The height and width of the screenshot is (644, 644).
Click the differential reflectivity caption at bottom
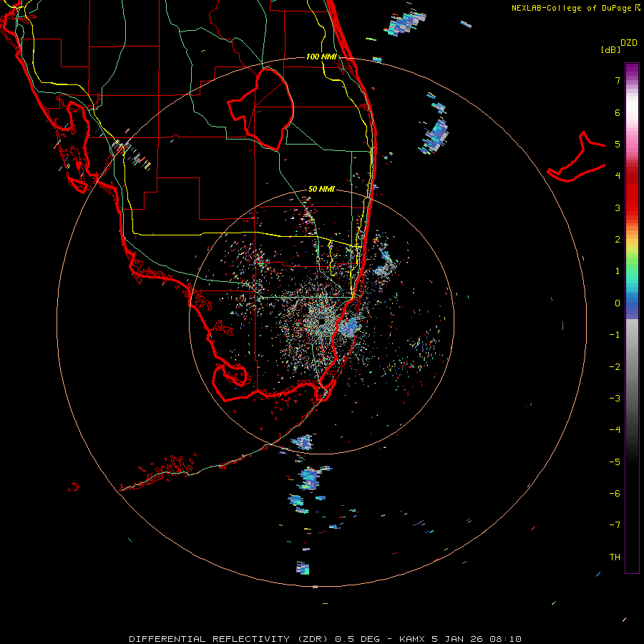(325, 639)
